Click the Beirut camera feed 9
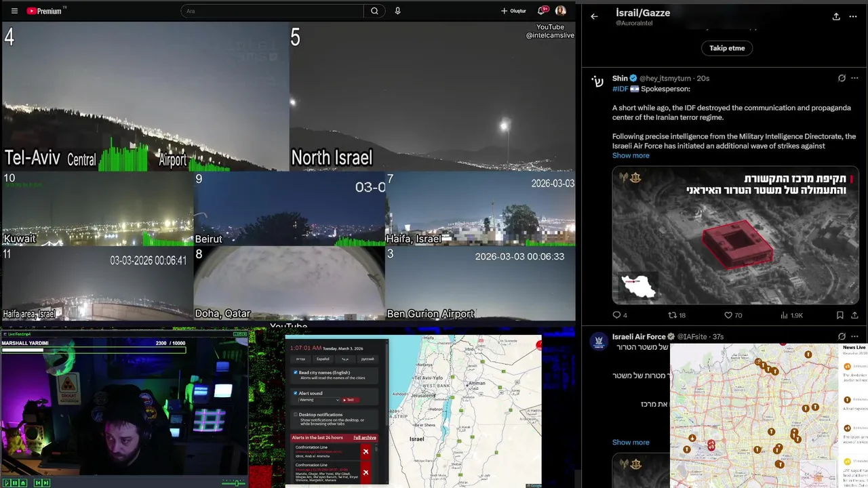The height and width of the screenshot is (488, 868). click(290, 209)
